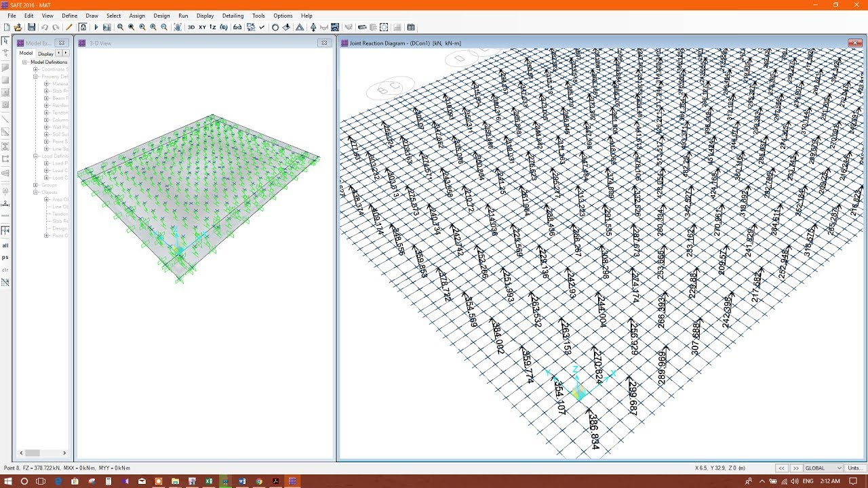
Task: Expand the Property Definitions tree node
Action: coord(34,77)
